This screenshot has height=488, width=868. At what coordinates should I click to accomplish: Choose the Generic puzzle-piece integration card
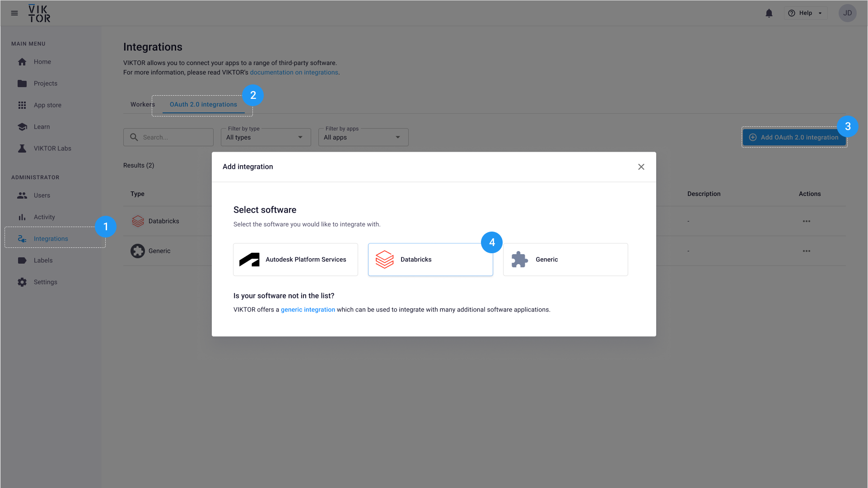[x=565, y=260]
